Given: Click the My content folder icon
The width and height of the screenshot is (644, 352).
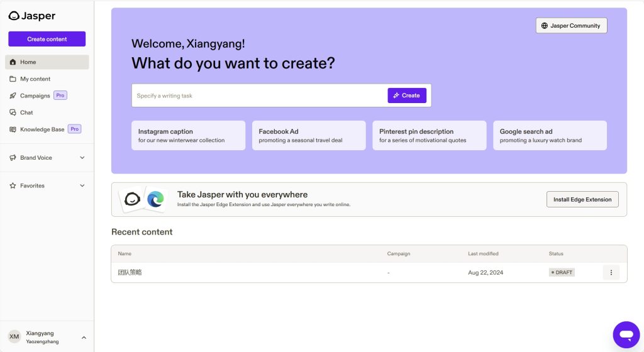Looking at the screenshot, I should [13, 79].
